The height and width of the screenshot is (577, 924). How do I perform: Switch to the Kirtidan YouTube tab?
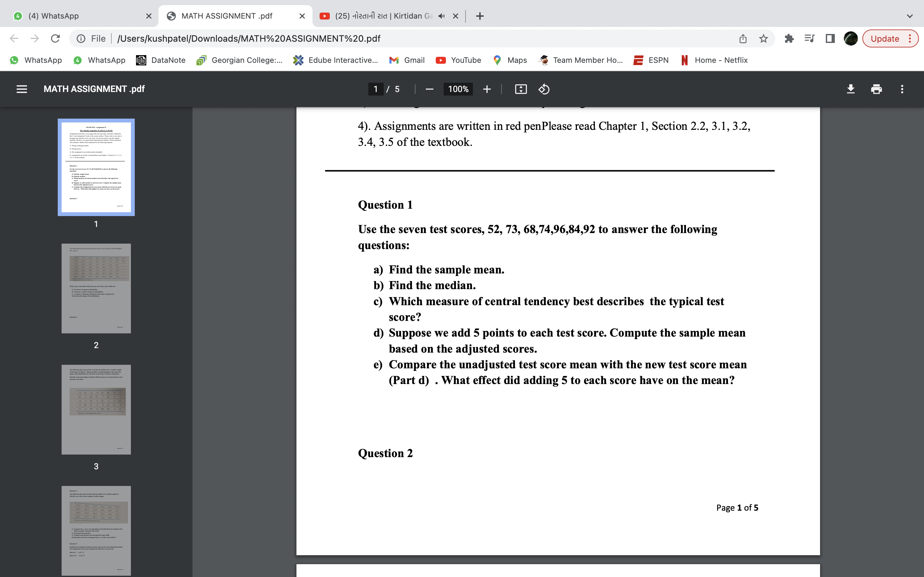click(x=378, y=16)
